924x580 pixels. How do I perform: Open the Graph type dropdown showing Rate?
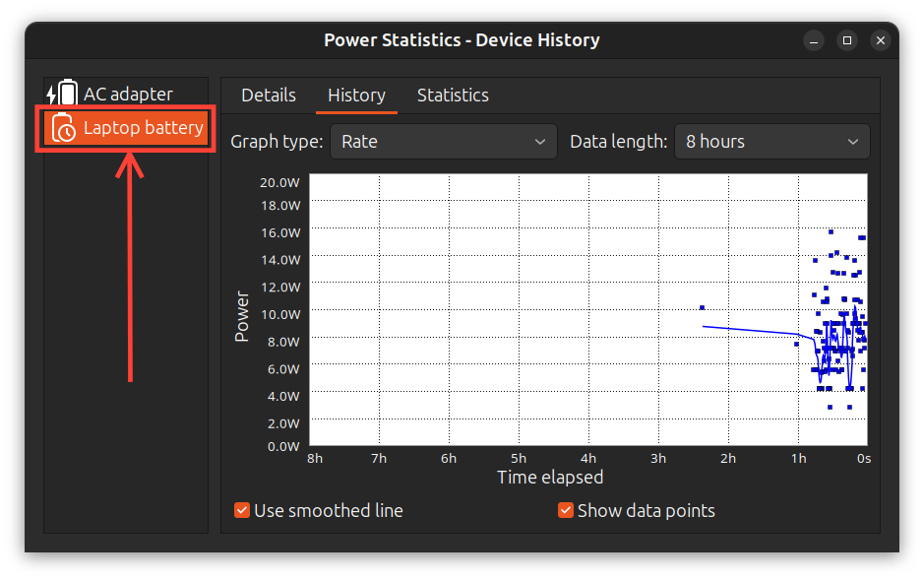coord(443,142)
